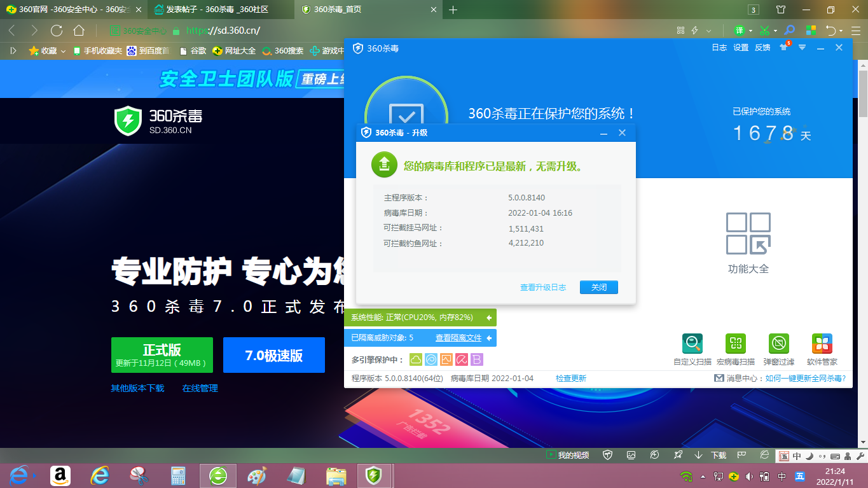Download 正式版 from the webpage
868x488 pixels.
tap(162, 355)
